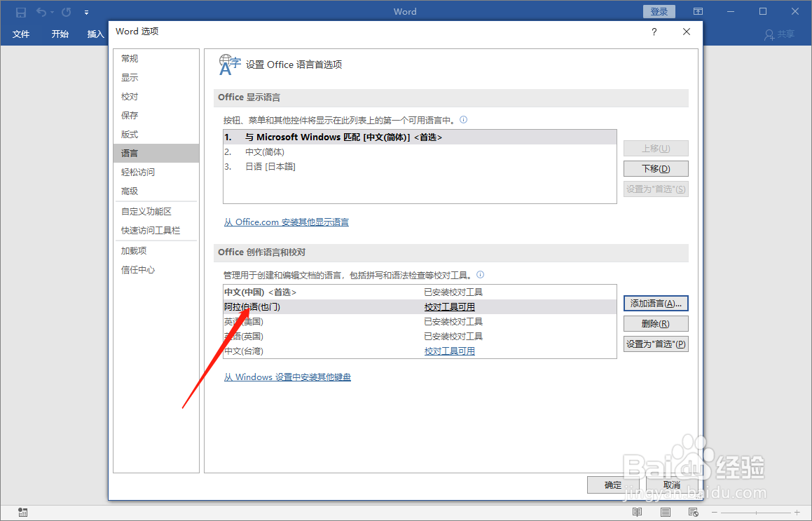Select the 英语(美国) authoring language row

(x=420, y=322)
